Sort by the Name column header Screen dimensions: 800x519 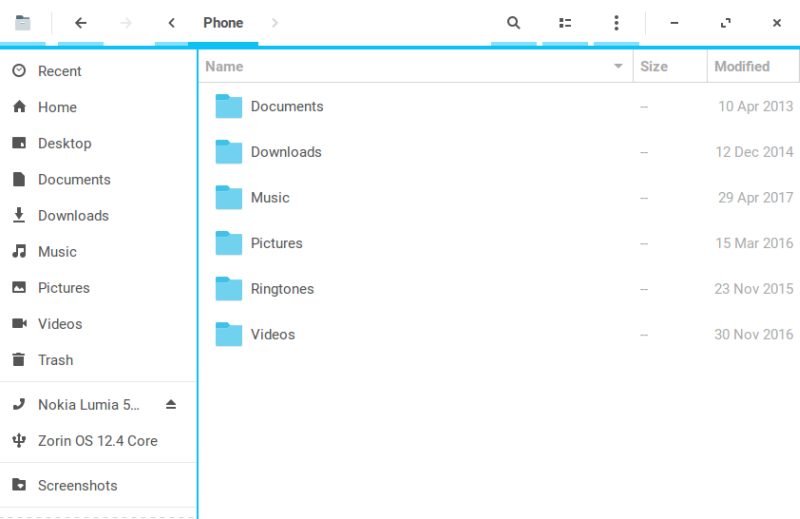415,66
